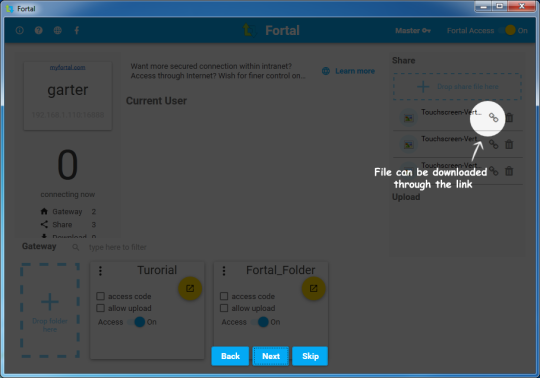Click link icon of first Touchscreen-Vert file
The height and width of the screenshot is (378, 540).
(x=494, y=118)
